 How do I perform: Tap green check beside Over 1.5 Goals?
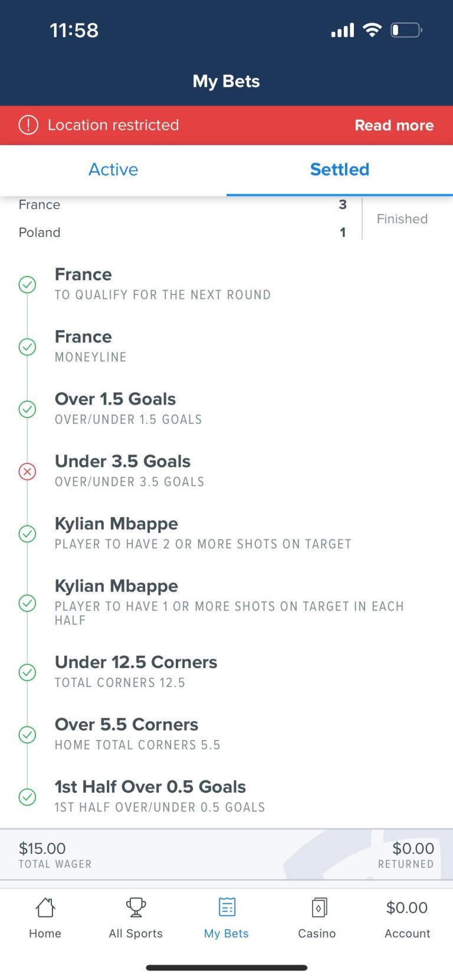[x=28, y=409]
